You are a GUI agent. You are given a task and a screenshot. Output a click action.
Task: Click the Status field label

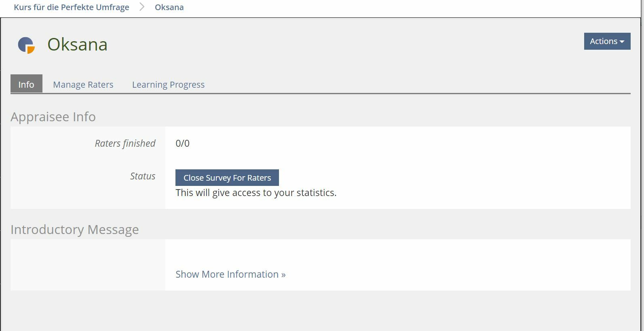[x=143, y=176]
